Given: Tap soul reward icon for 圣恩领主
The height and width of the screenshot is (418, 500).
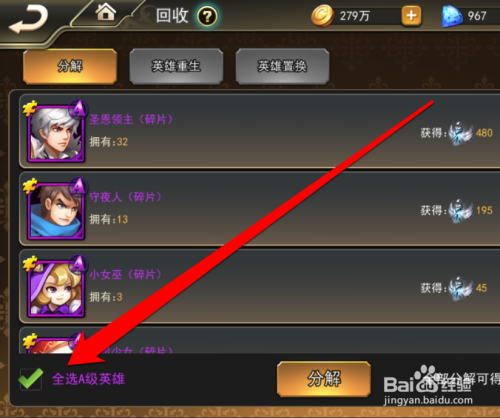Looking at the screenshot, I should pyautogui.click(x=461, y=133).
